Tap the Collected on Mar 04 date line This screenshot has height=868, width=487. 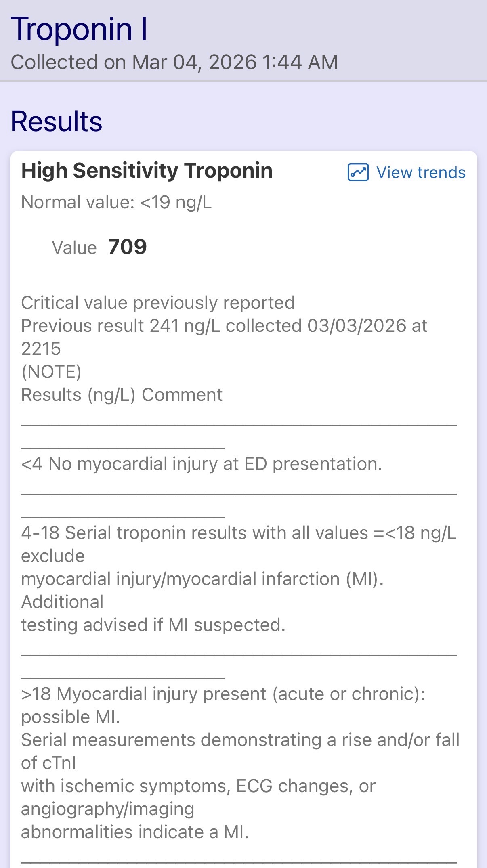[x=174, y=62]
